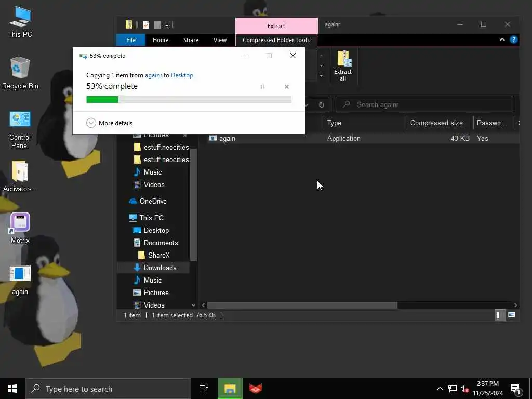The width and height of the screenshot is (532, 399).
Task: Open Pictures under This PC
Action: click(151, 292)
